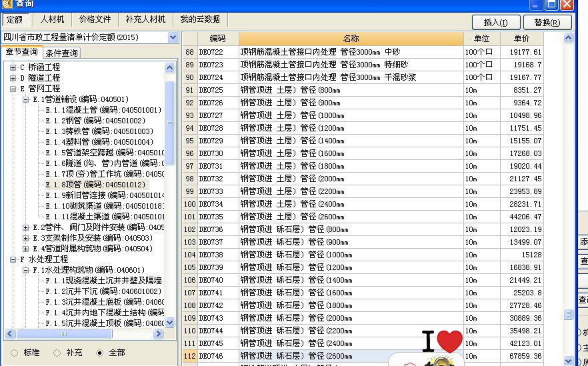Image resolution: width=588 pixels, height=366 pixels.
Task: Switch to the 人材机 tab
Action: pyautogui.click(x=52, y=19)
